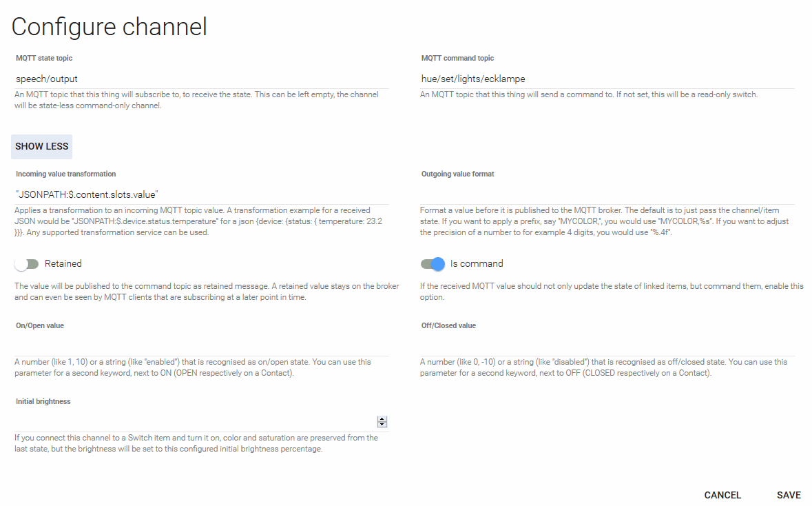
Task: Click the 'Configure channel' heading
Action: click(110, 27)
